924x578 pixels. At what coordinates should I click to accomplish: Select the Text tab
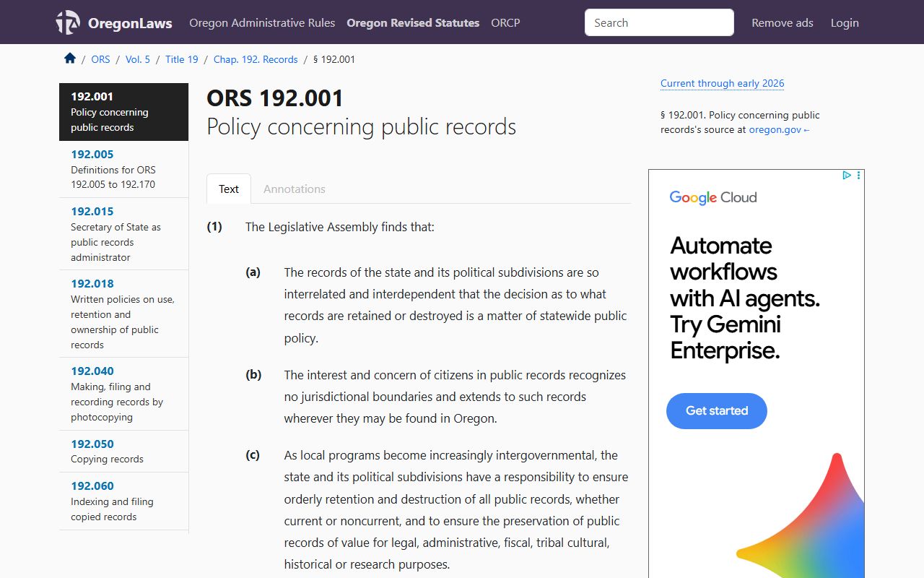tap(229, 189)
